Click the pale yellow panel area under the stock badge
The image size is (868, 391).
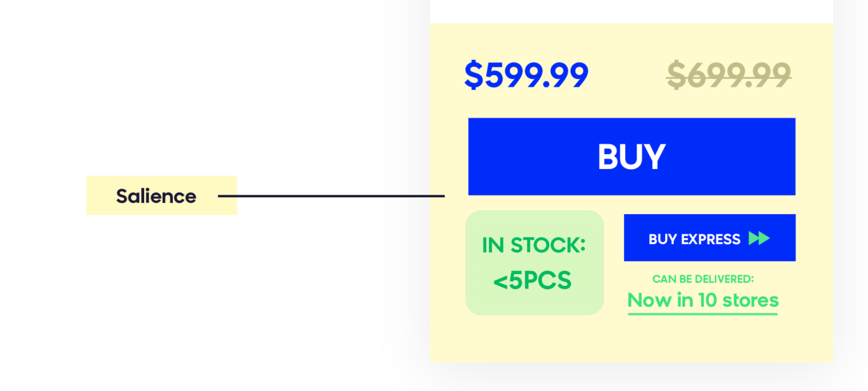point(535,338)
